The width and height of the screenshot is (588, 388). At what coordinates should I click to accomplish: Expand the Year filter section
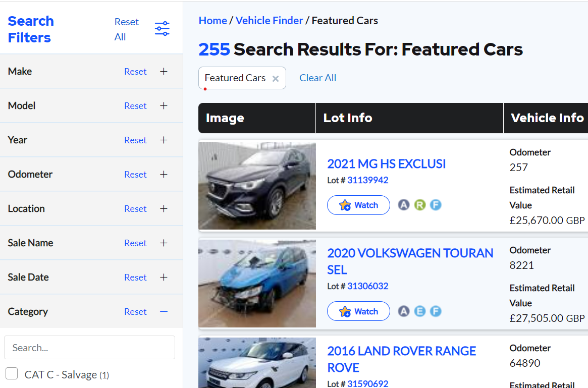tap(164, 140)
